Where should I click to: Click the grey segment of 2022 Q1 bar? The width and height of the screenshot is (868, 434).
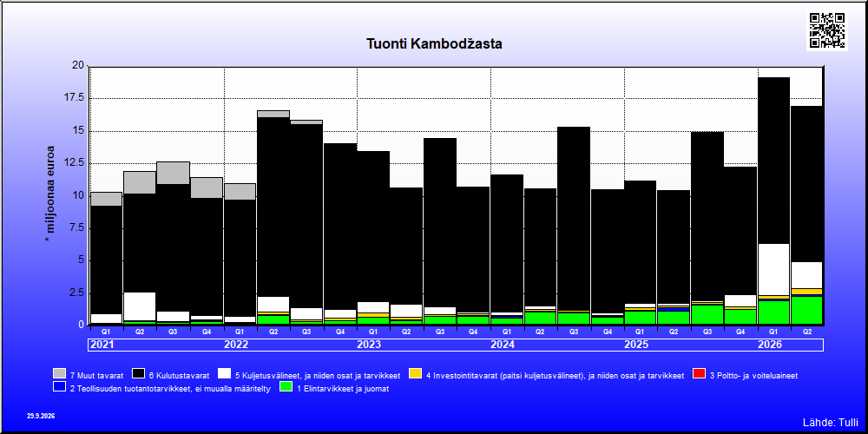240,192
